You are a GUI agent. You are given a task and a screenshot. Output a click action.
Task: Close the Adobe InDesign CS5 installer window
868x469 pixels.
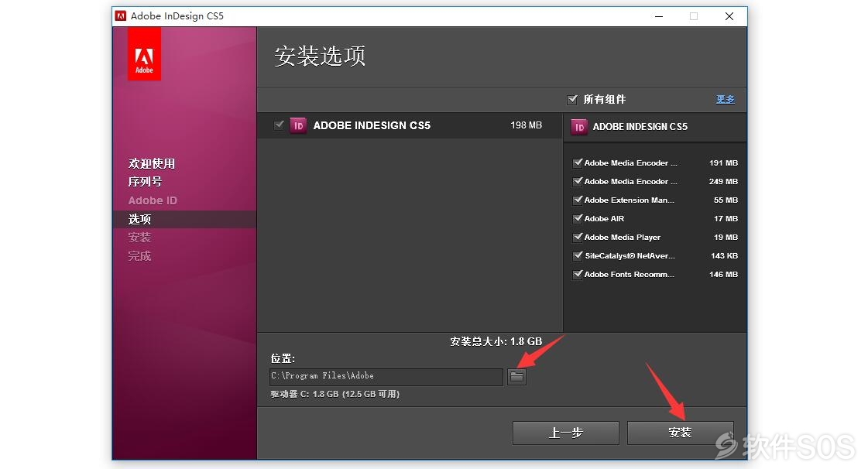(729, 16)
